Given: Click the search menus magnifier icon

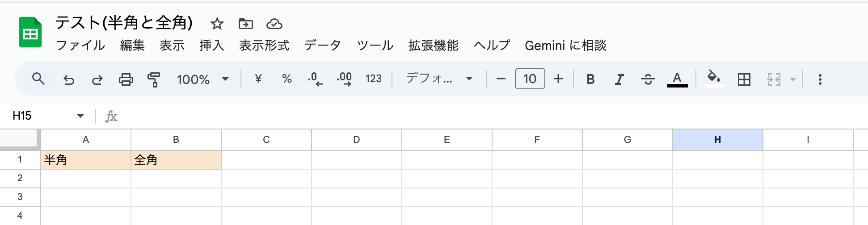Looking at the screenshot, I should (x=38, y=79).
